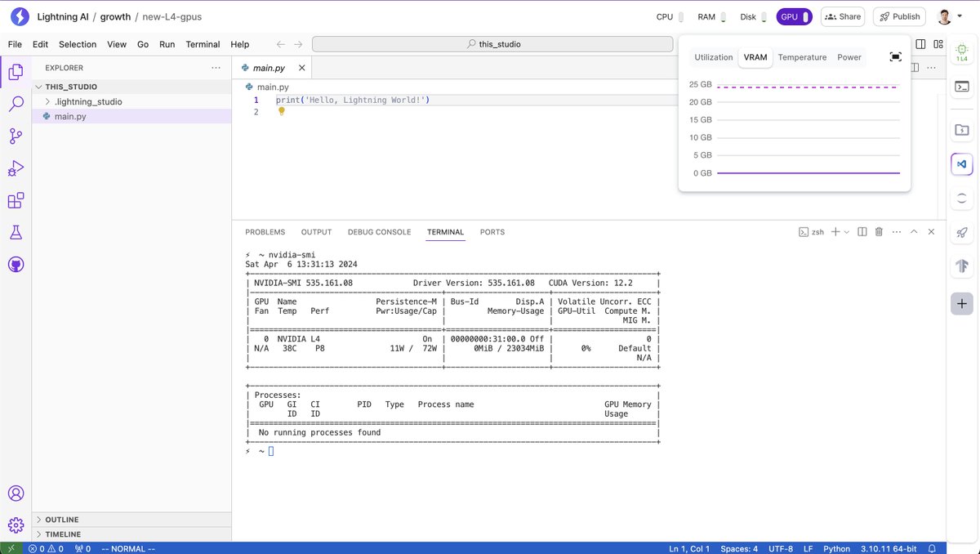980x554 pixels.
Task: Switch to the PROBLEMS panel tab
Action: tap(265, 232)
